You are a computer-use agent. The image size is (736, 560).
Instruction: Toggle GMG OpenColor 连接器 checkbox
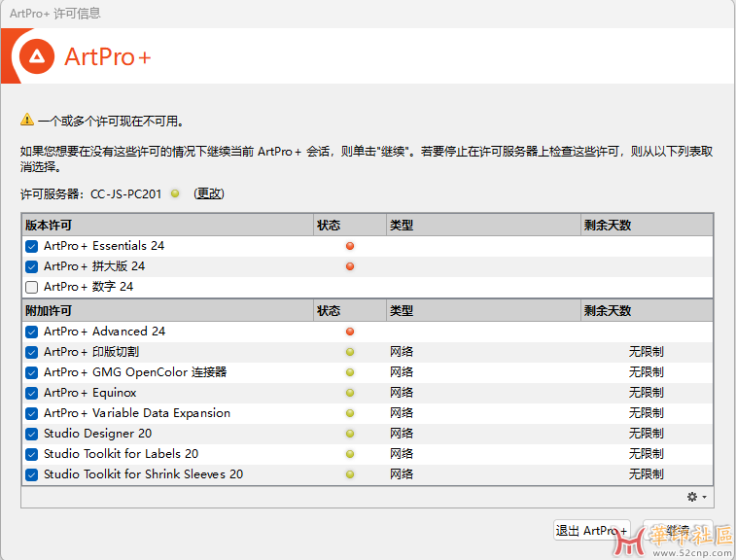31,372
